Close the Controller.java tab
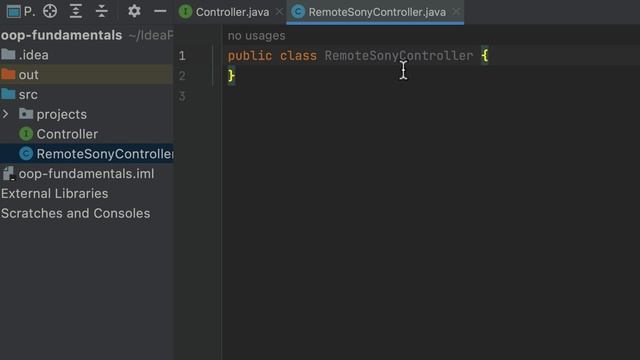The height and width of the screenshot is (360, 640). [x=279, y=12]
